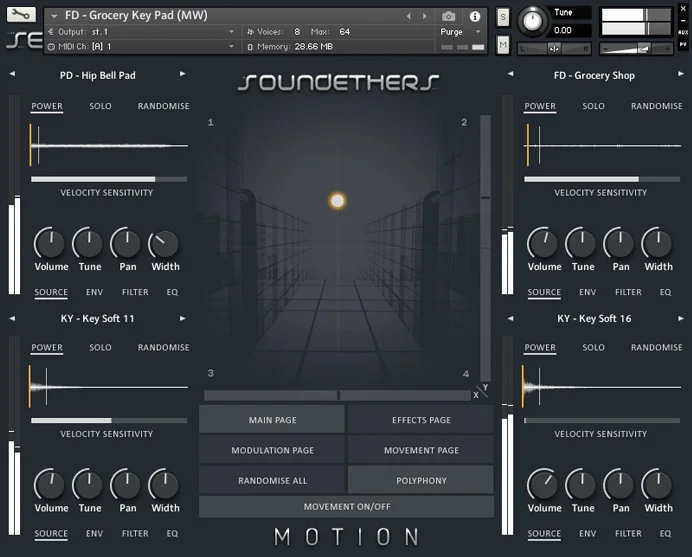Switch to EQ tab of FD - Grocery Shop
The width and height of the screenshot is (692, 557).
pos(666,292)
